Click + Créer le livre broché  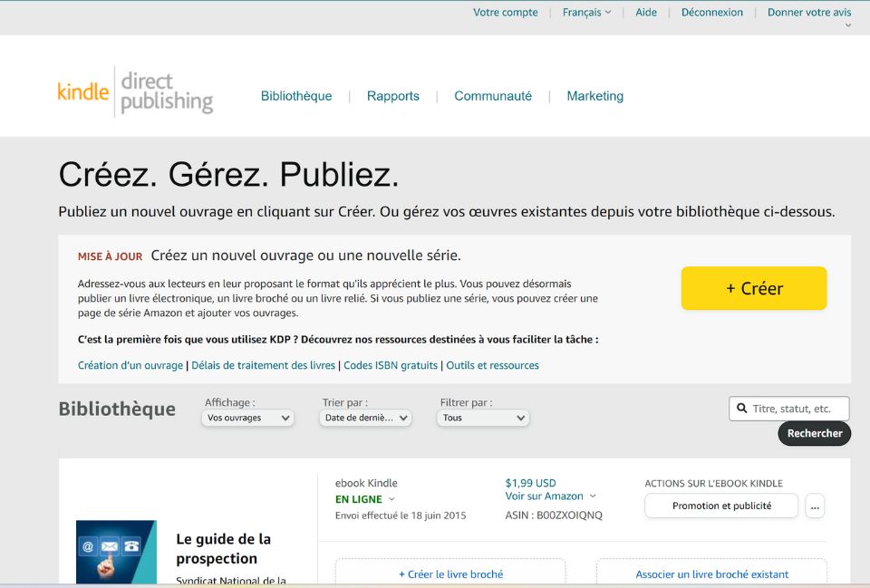[x=450, y=573]
